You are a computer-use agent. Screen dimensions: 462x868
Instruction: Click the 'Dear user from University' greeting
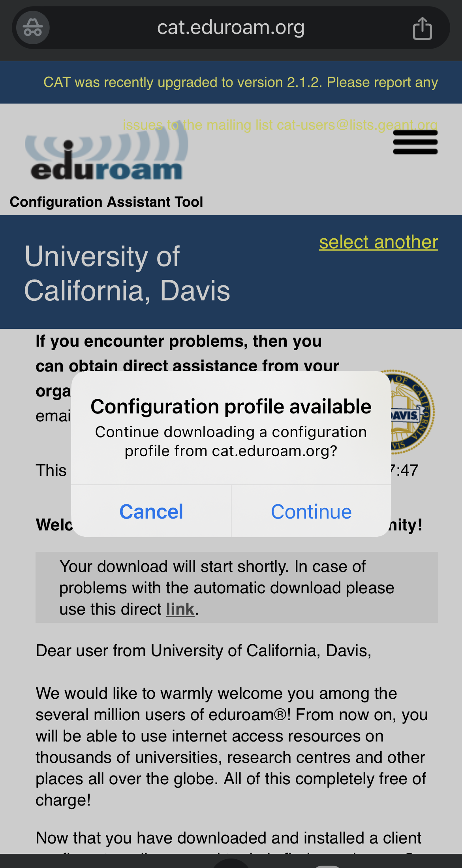203,651
